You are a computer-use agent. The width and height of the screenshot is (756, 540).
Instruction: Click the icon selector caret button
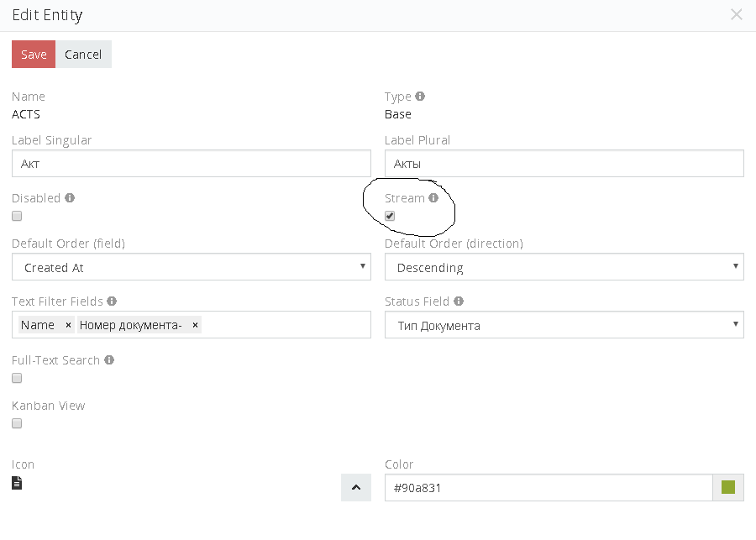pos(356,487)
